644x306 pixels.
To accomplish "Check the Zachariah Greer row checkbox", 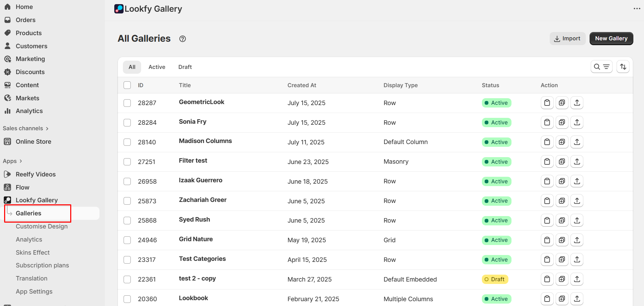I will click(127, 201).
